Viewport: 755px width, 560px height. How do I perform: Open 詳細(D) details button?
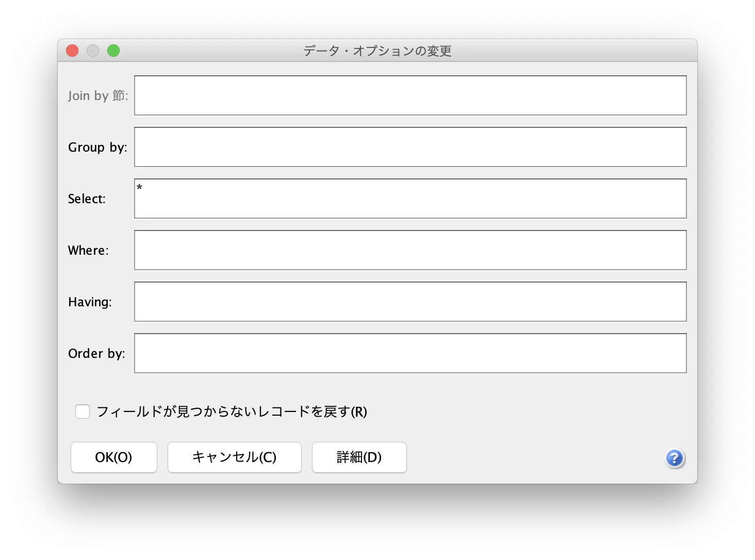point(359,457)
